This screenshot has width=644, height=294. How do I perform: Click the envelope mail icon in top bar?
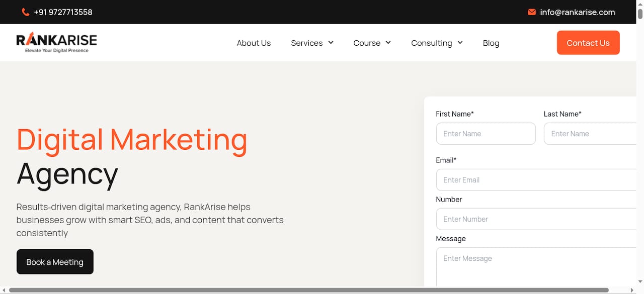tap(532, 12)
